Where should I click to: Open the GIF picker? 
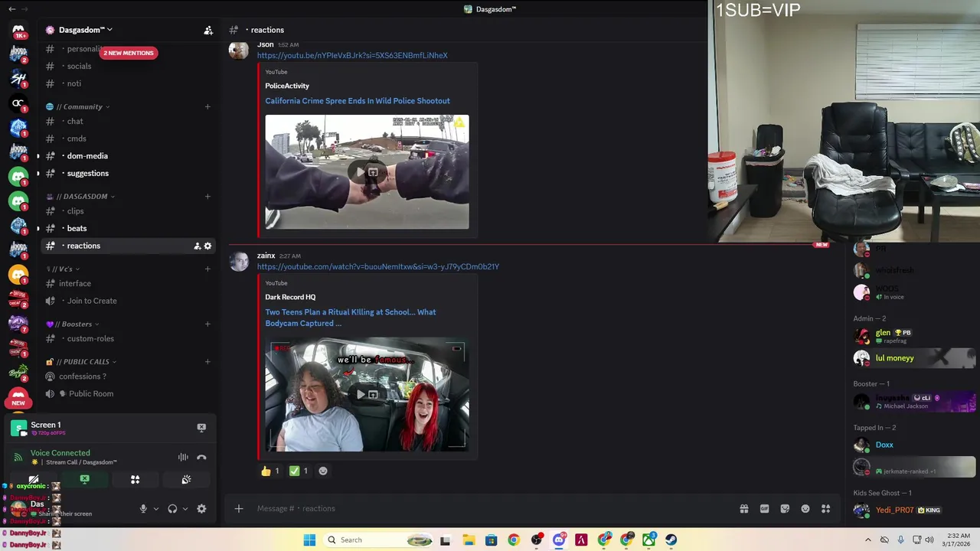coord(764,509)
